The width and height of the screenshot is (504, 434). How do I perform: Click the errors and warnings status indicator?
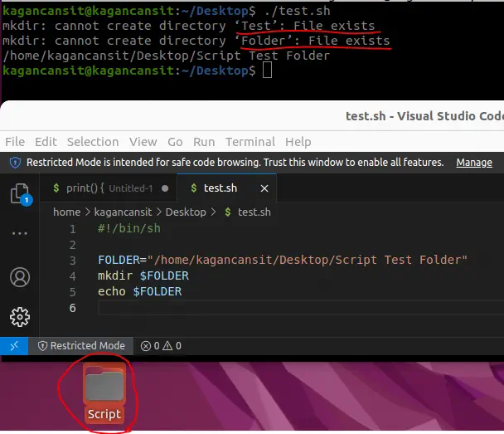[161, 346]
